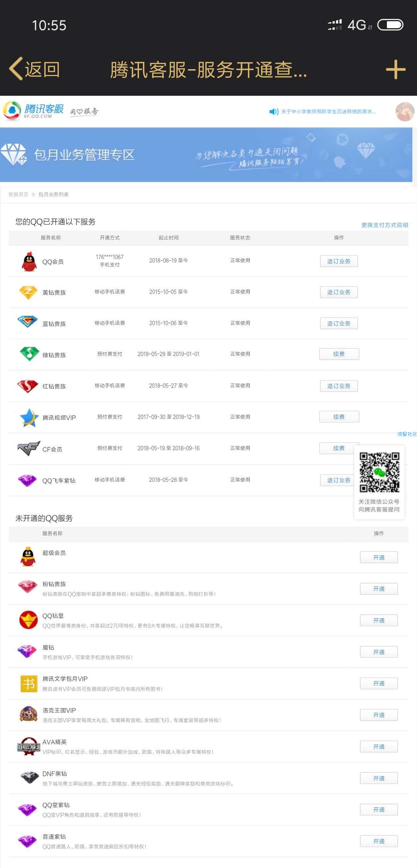417x868 pixels.
Task: Activate 超级会员 with 开通 button
Action: [x=379, y=558]
